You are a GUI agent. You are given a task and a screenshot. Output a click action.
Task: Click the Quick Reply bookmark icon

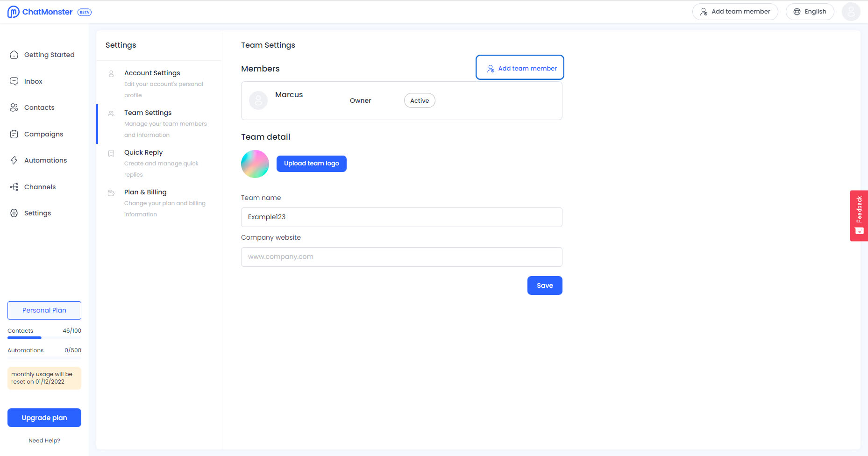coord(111,153)
